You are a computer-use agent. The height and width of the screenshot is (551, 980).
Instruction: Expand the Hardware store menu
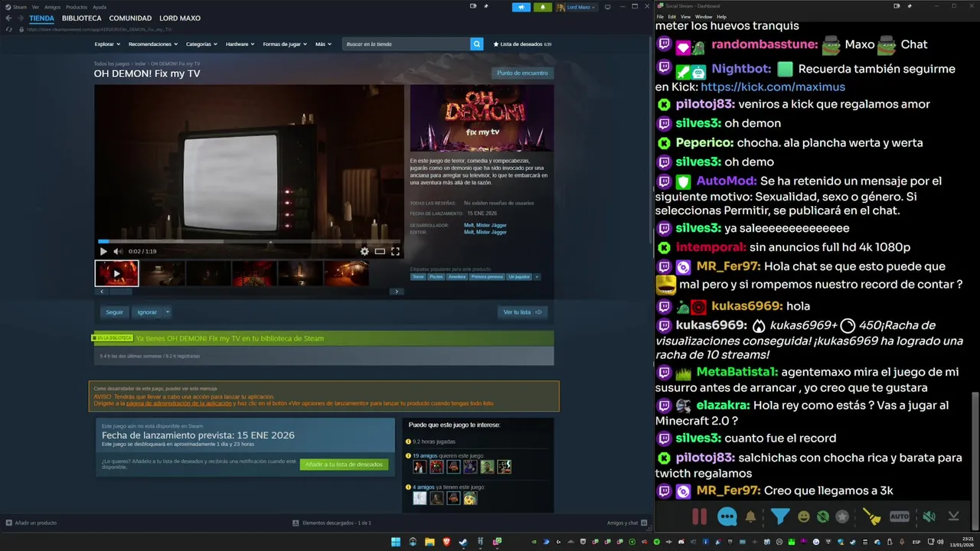coord(240,44)
